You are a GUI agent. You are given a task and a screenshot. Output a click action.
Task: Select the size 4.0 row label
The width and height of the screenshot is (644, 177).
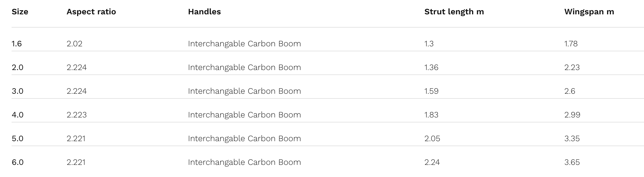click(17, 115)
